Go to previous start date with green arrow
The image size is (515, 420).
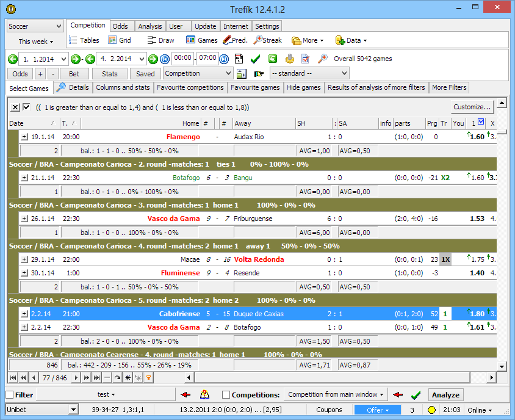click(13, 59)
